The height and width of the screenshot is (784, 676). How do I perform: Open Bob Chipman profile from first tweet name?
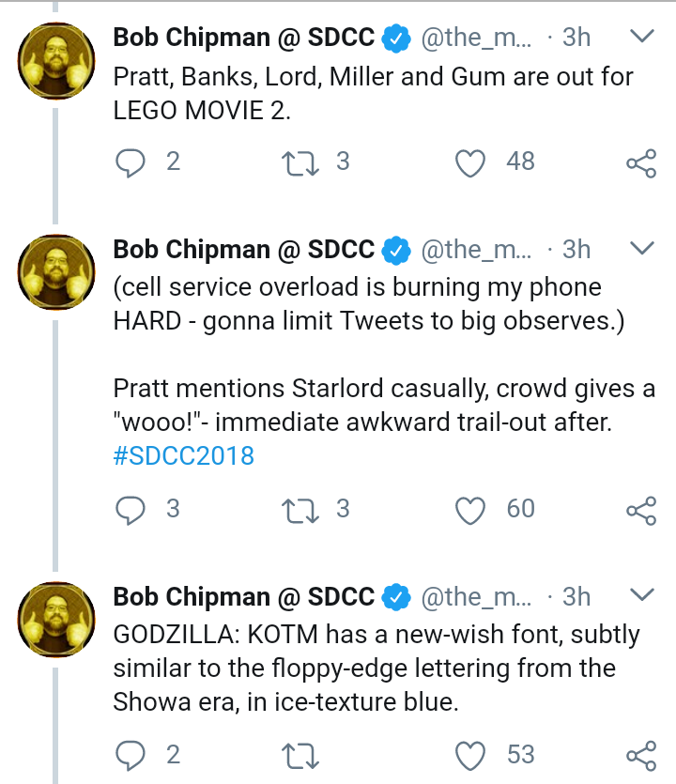coord(243,38)
